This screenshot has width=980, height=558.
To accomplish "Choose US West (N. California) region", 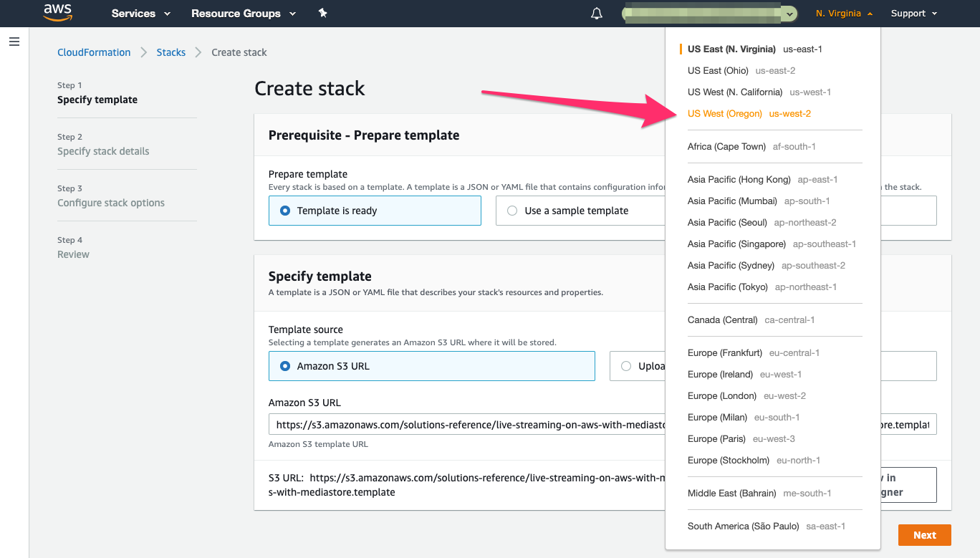I will [759, 92].
